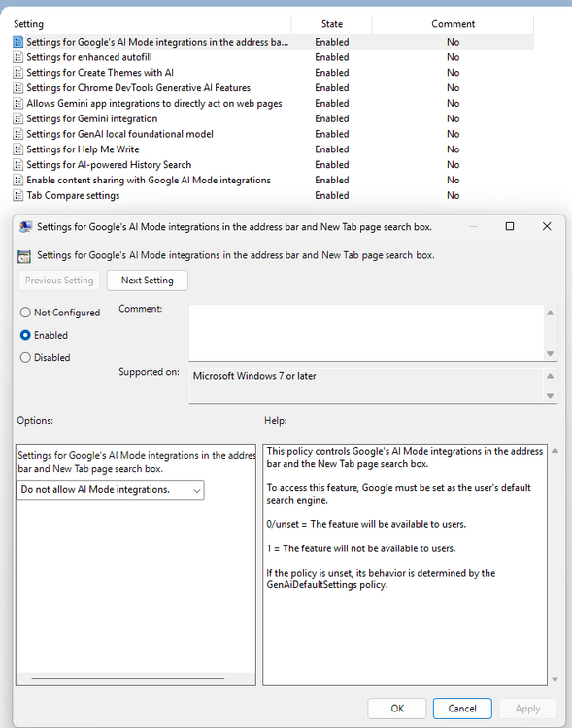
Task: Click the Options pane horizontal scrollbar
Action: coord(128,678)
